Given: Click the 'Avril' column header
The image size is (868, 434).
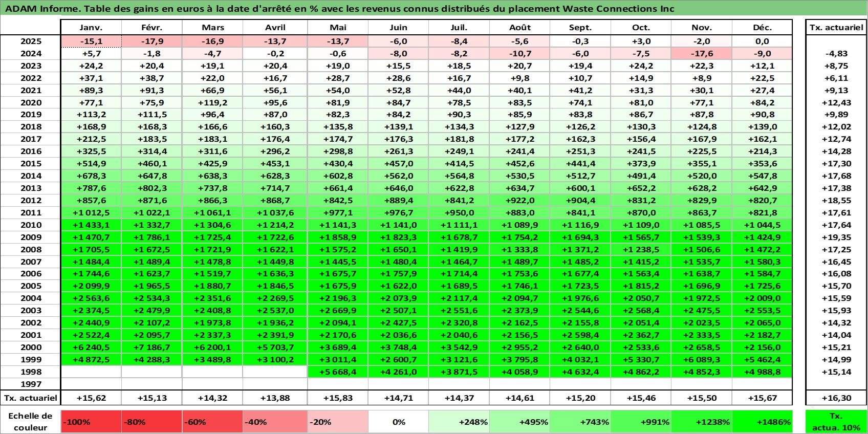Looking at the screenshot, I should click(275, 28).
